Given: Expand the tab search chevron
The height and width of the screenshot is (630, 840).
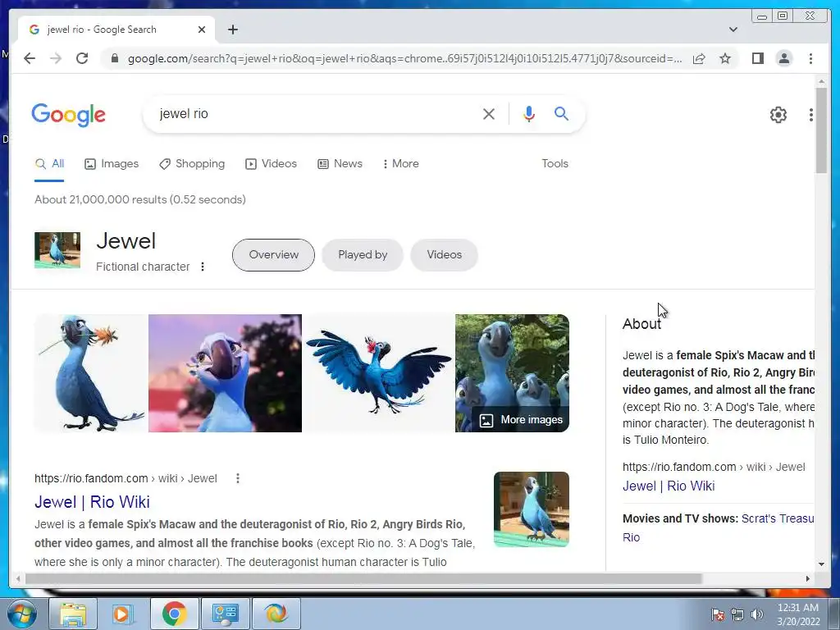Looking at the screenshot, I should tap(733, 30).
